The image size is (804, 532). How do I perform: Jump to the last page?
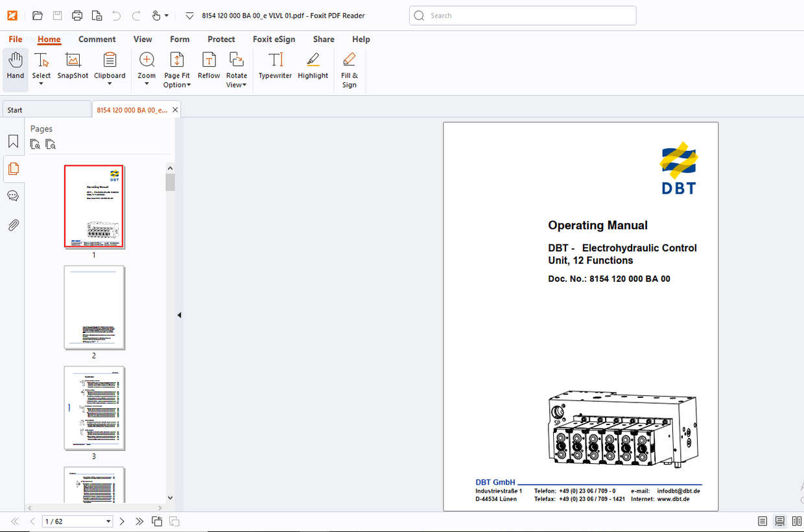139,522
